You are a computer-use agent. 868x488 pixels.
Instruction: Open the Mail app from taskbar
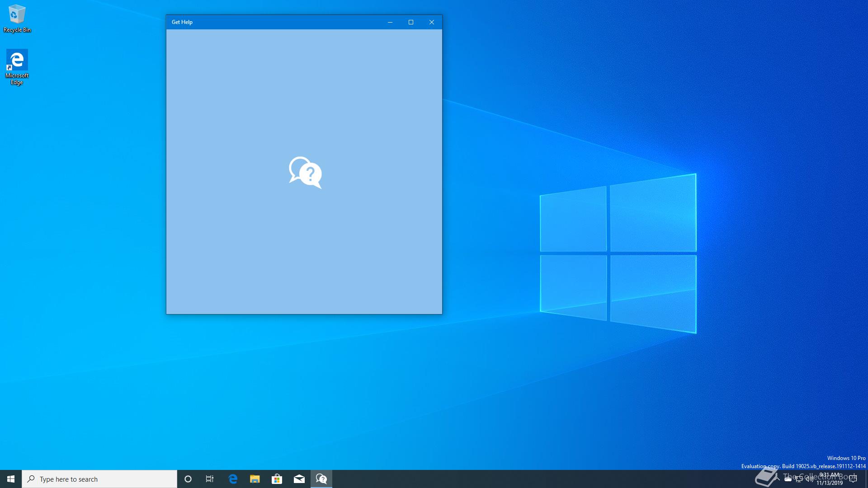point(299,479)
